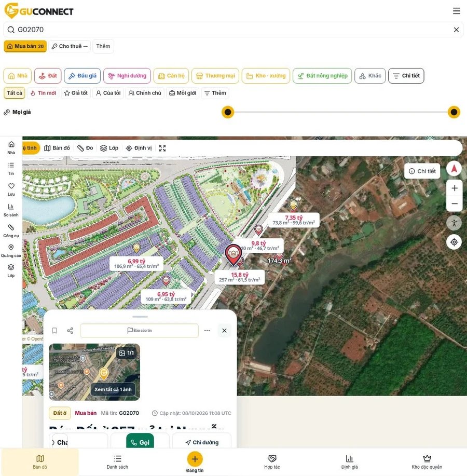Click the Định vị locate tool

coord(139,148)
